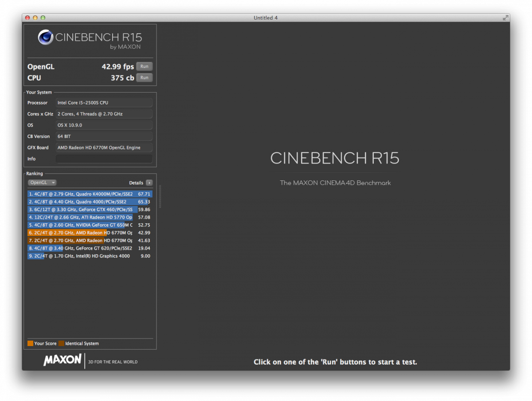Select ranking row 3 GeForce GTX 460
532x401 pixels.
(90, 210)
